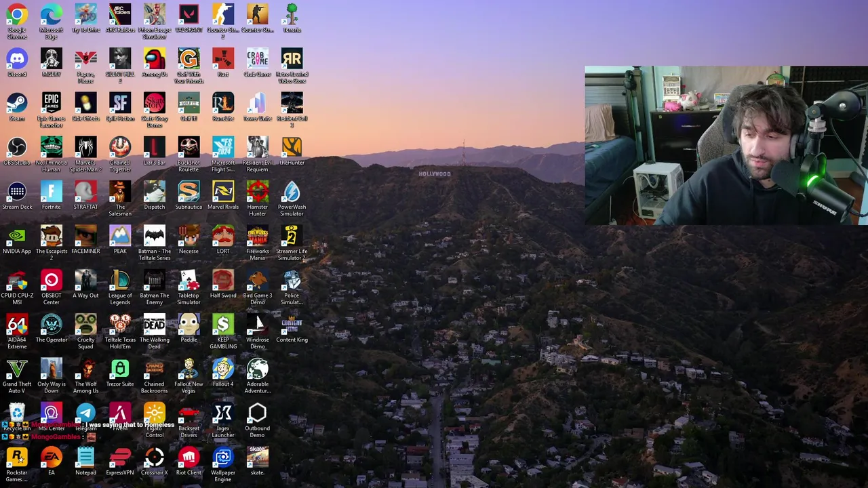Launch Microsoft Edge from the desktop

[x=51, y=14]
